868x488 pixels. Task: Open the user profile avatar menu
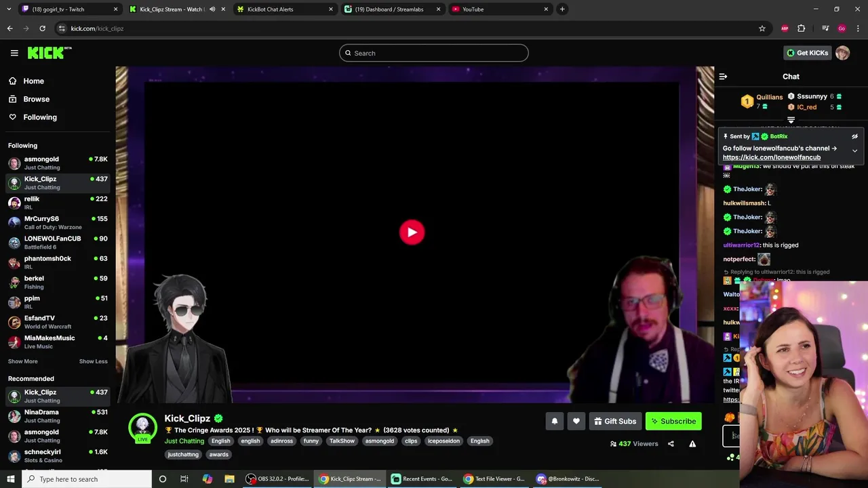click(842, 53)
